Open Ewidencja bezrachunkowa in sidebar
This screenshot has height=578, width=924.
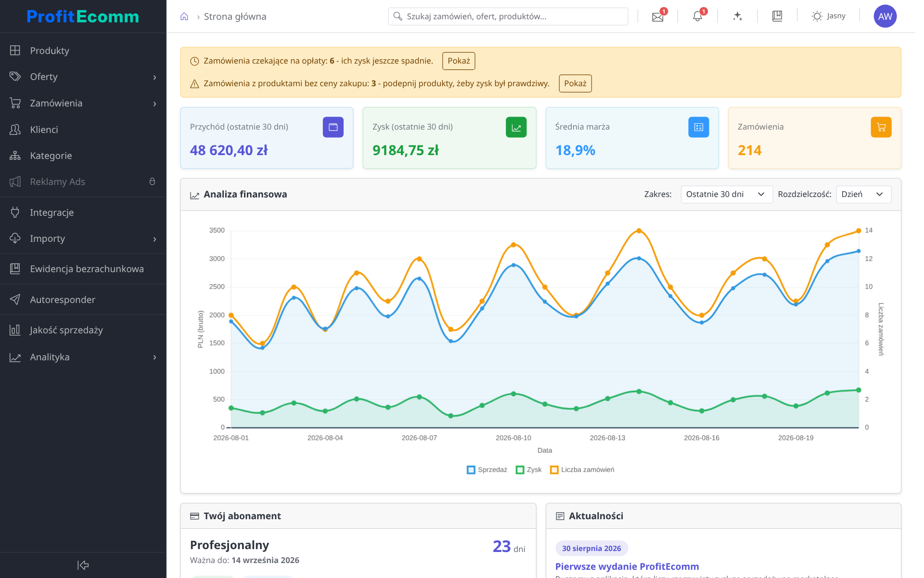tap(83, 269)
